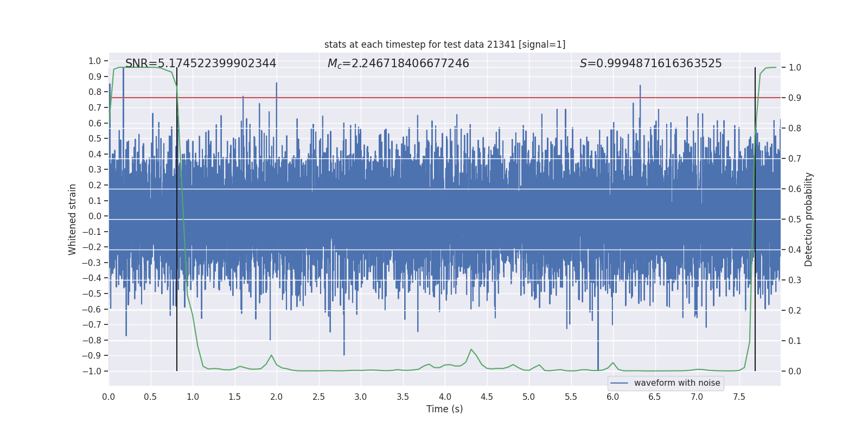Click the x-axis tick label 4.0
The image size is (868, 434).
[x=445, y=397]
